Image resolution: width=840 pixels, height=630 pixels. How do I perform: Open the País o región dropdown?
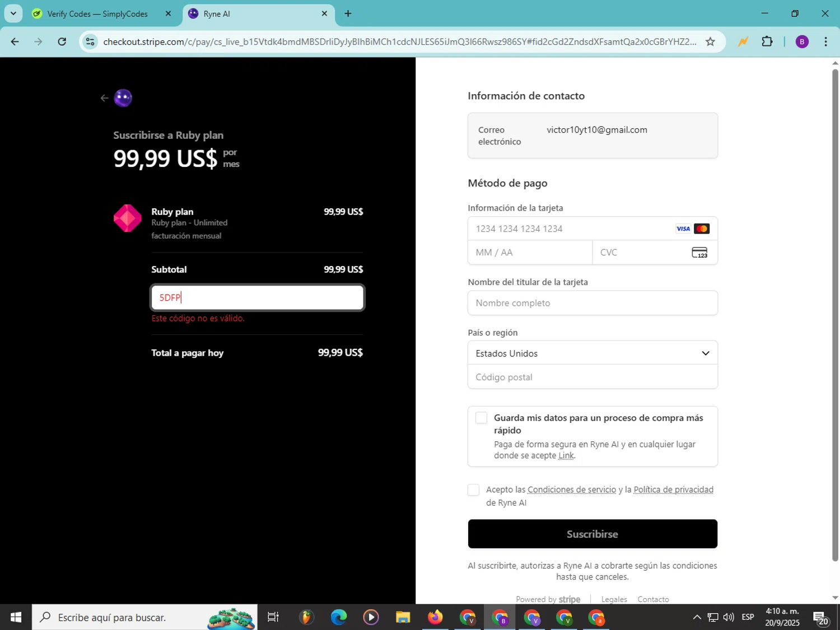pyautogui.click(x=592, y=353)
